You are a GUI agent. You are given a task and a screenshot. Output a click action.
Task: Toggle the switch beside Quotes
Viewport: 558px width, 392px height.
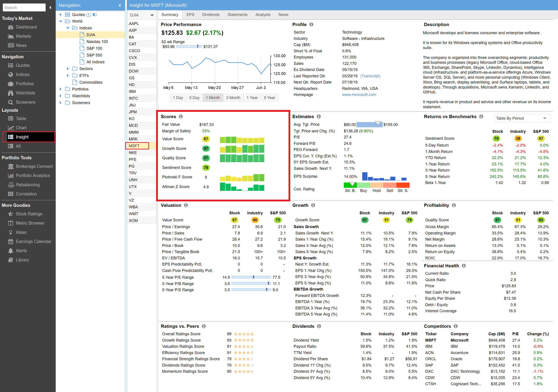click(95, 15)
